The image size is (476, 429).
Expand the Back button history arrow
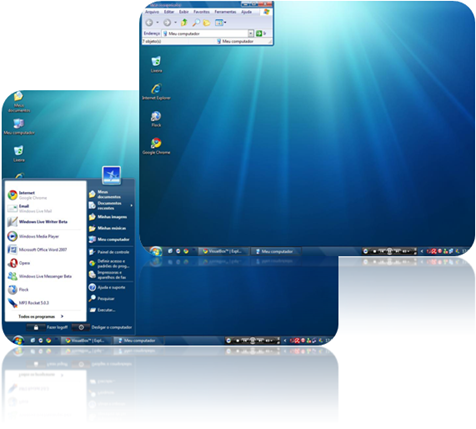click(x=157, y=23)
